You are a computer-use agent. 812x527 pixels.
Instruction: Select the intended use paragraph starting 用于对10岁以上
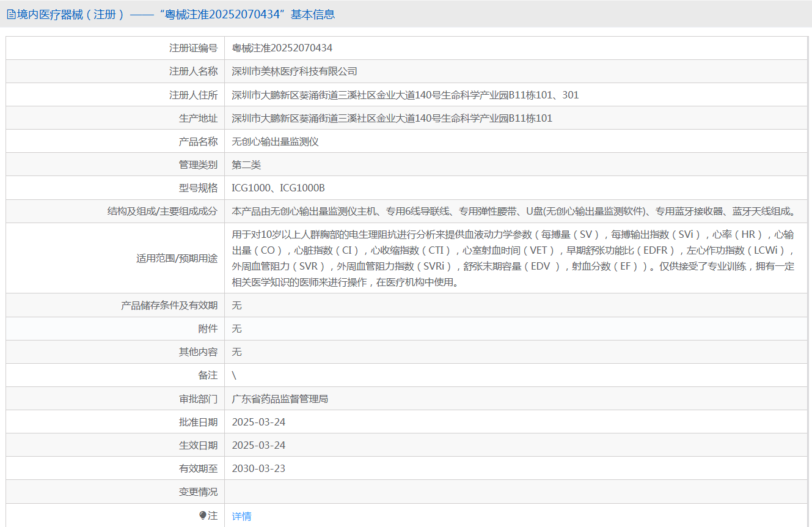pos(514,258)
